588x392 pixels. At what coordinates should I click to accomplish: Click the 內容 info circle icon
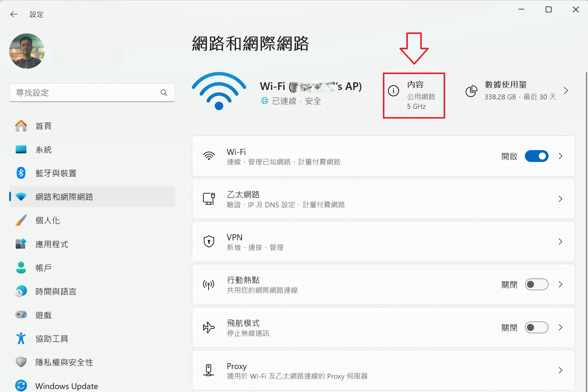(394, 91)
